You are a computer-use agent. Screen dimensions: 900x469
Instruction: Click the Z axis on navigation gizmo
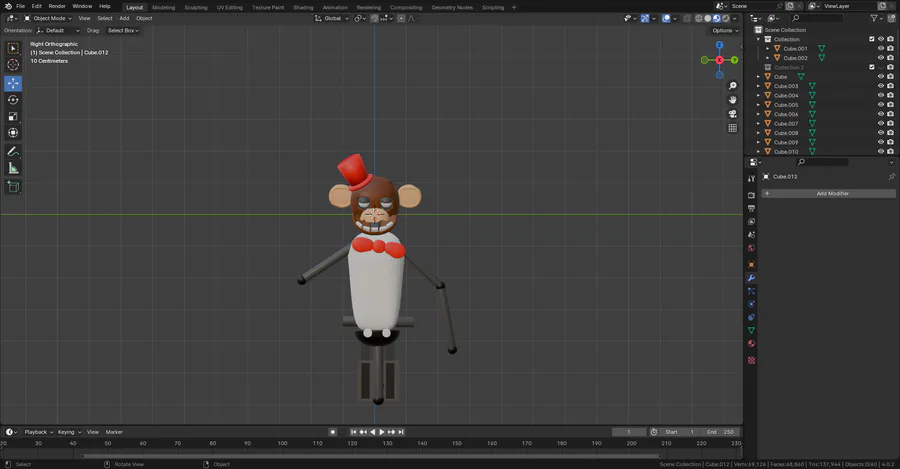tap(719, 45)
